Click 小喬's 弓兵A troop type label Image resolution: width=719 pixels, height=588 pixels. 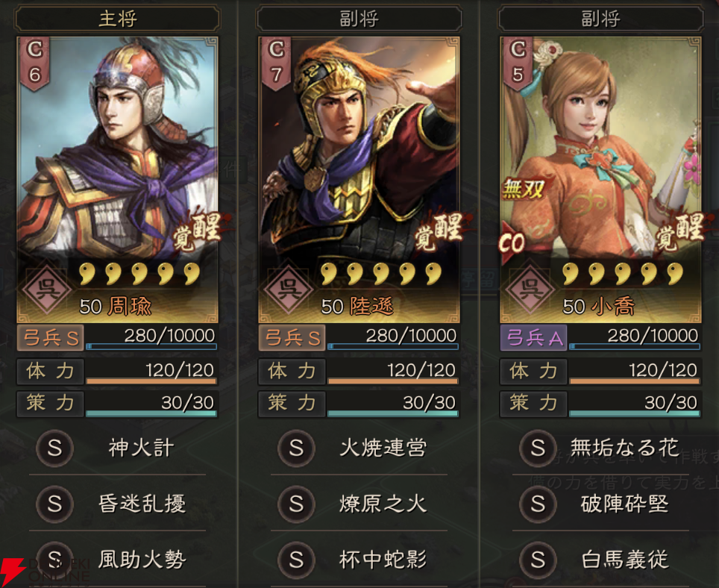tap(534, 338)
